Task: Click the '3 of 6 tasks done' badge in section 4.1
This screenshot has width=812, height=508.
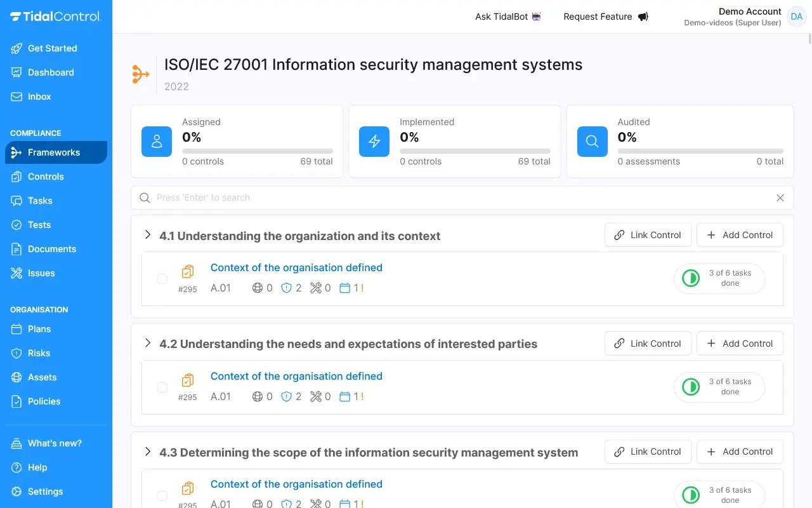Action: [x=719, y=278]
